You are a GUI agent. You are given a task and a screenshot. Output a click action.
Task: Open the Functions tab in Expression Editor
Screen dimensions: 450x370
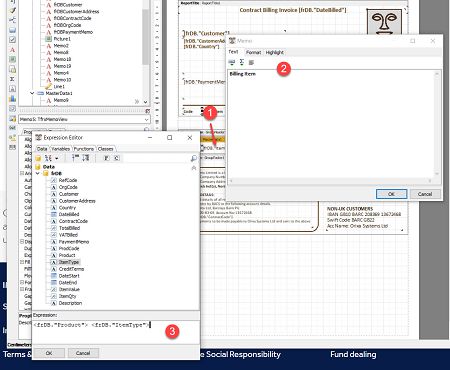(84, 149)
